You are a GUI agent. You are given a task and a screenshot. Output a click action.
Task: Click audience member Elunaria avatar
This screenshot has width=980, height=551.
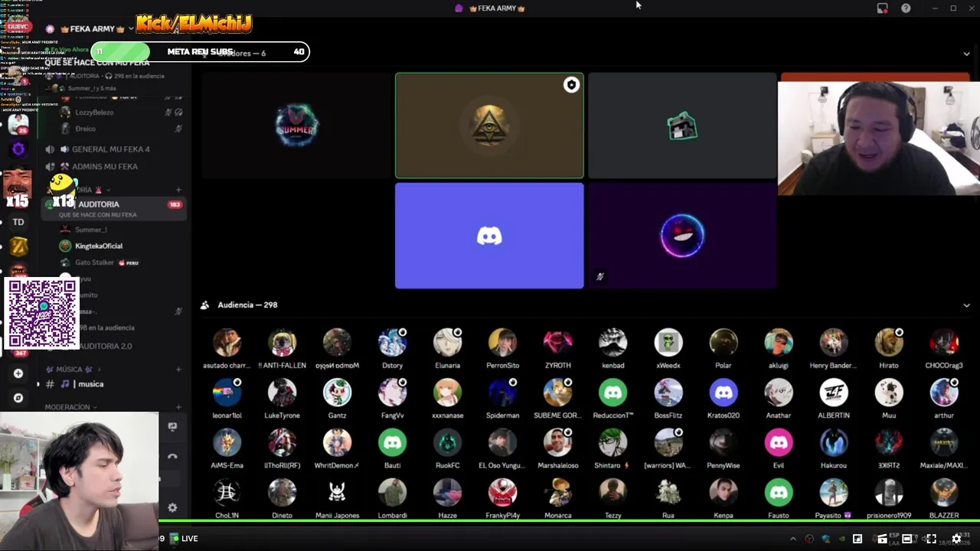pyautogui.click(x=447, y=343)
